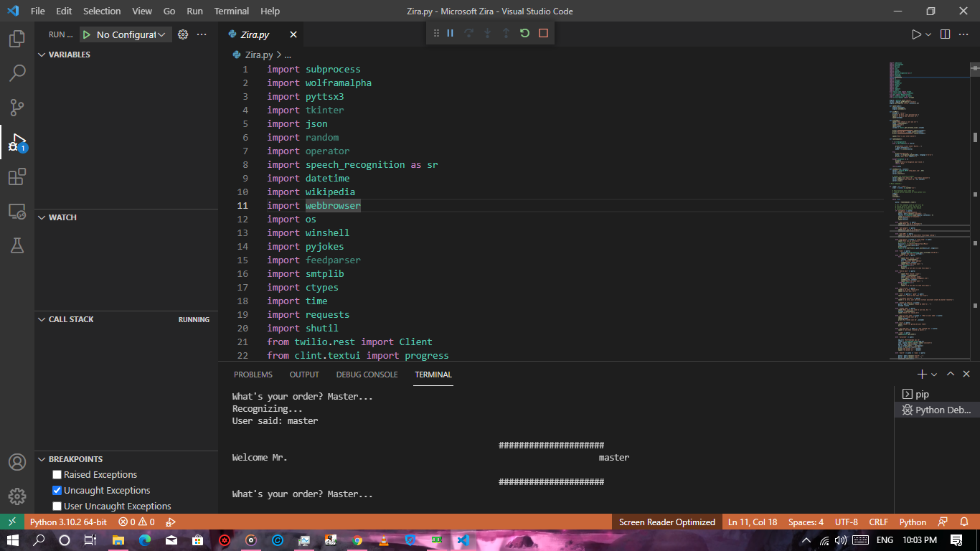The width and height of the screenshot is (980, 551).
Task: Open the Extensions view
Action: [x=17, y=176]
